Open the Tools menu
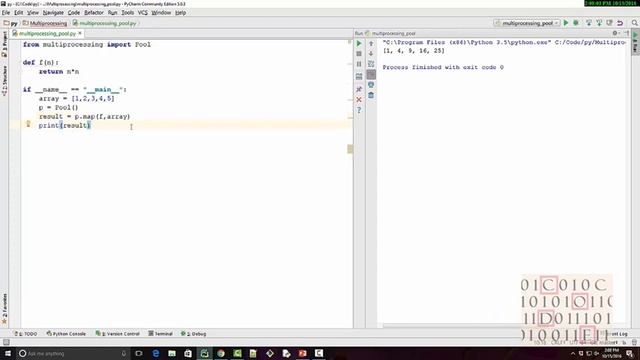 click(x=127, y=13)
